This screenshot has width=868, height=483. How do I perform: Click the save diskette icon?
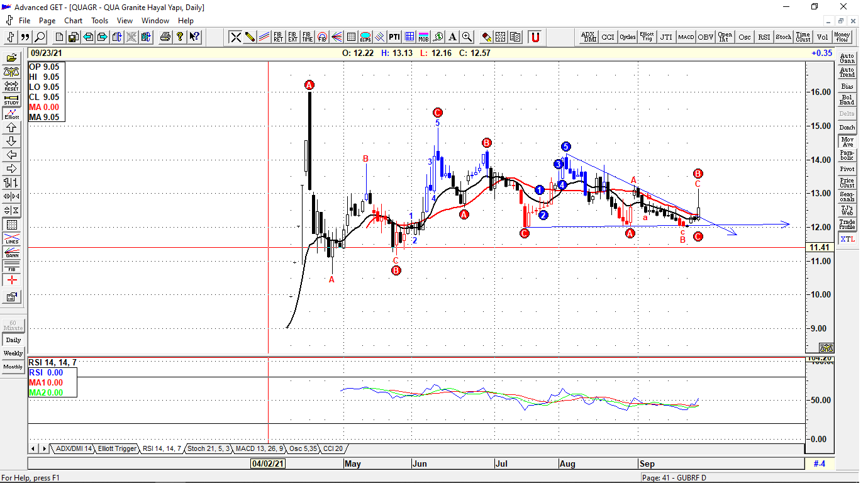point(74,37)
